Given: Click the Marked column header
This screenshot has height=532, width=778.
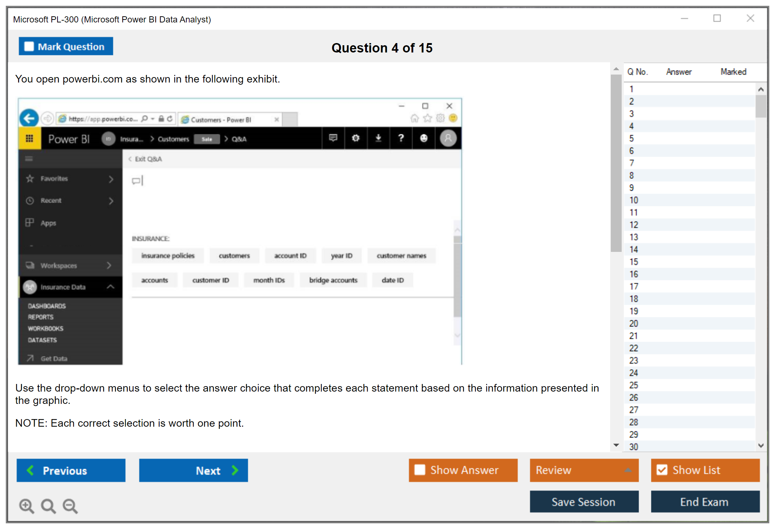Looking at the screenshot, I should [x=733, y=72].
